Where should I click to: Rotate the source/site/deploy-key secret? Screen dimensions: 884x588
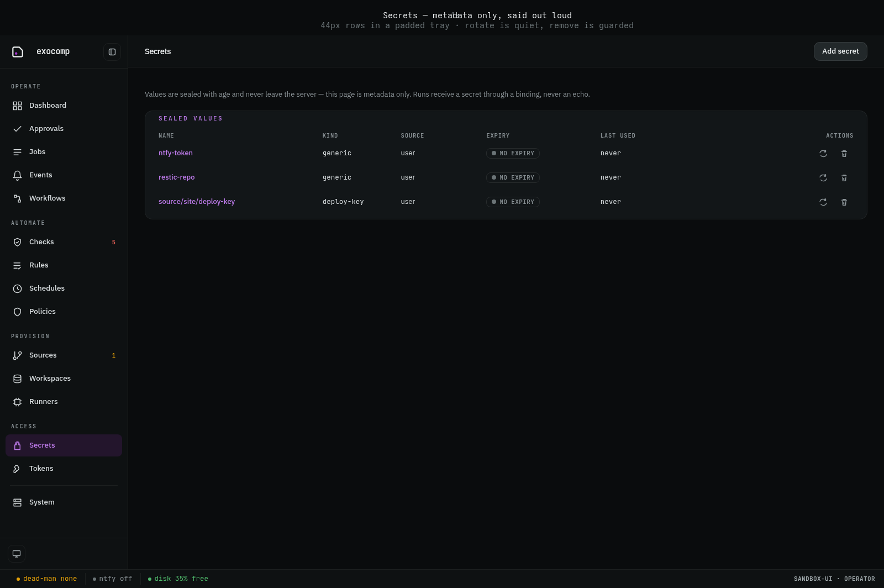[823, 202]
